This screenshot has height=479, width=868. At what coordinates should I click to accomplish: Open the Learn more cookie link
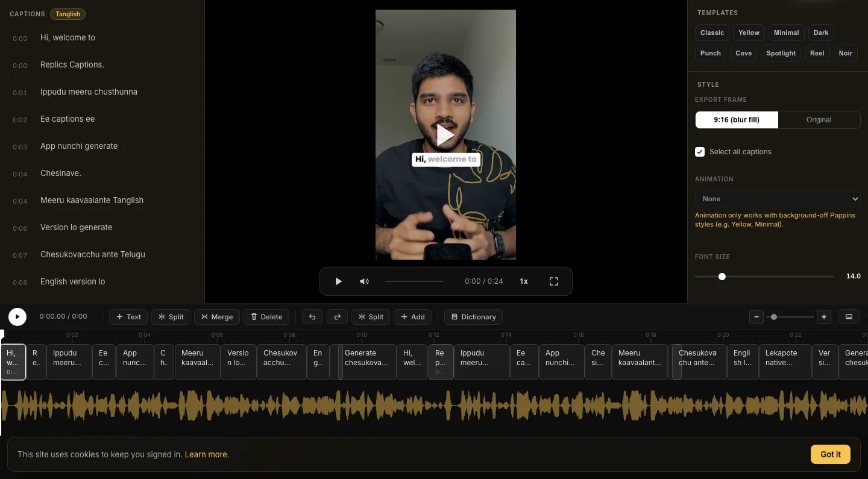(206, 454)
